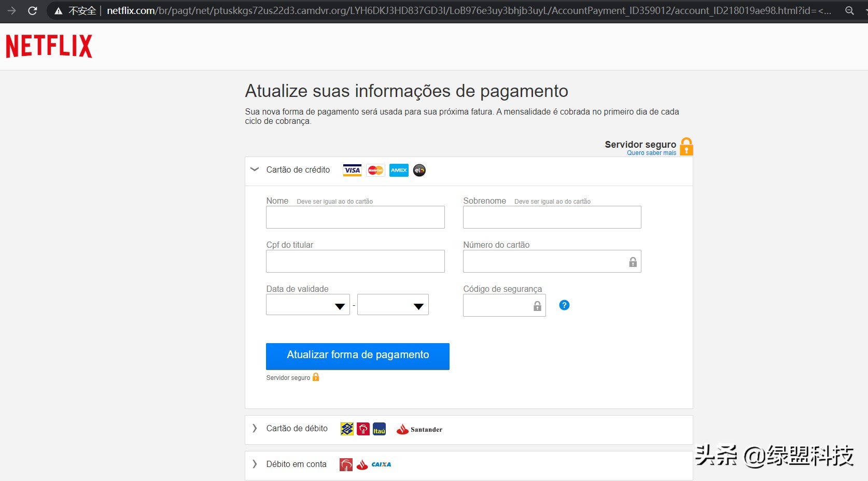The width and height of the screenshot is (868, 481).
Task: Click the lock icon in Código de segurança field
Action: [x=537, y=306]
